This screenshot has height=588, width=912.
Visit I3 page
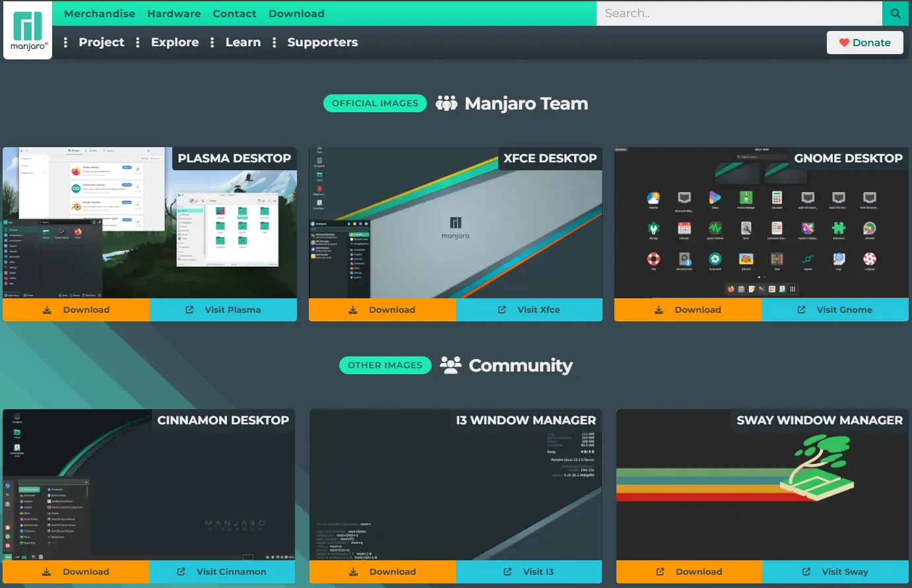(x=529, y=572)
